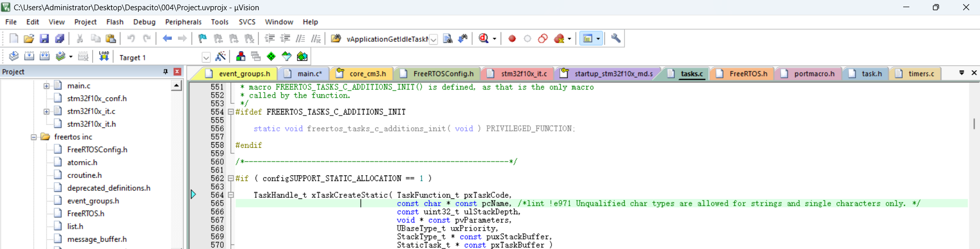Save the current file with the floppy icon
Viewport: 980px width, 249px height.
[x=44, y=38]
